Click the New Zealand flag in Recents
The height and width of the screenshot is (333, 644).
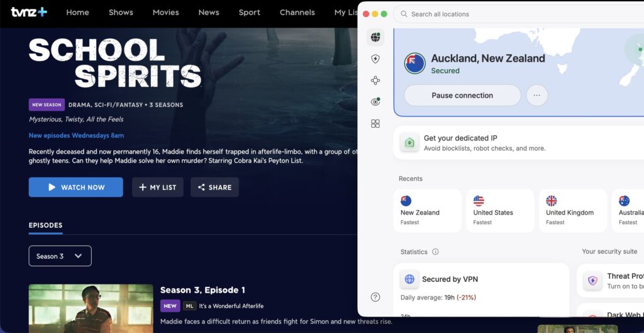coord(406,201)
